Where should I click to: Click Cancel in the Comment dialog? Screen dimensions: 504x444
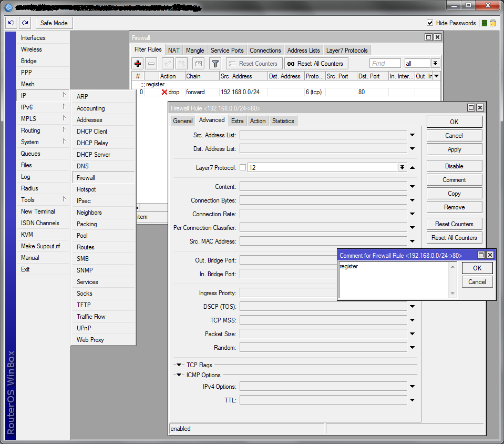pyautogui.click(x=477, y=282)
